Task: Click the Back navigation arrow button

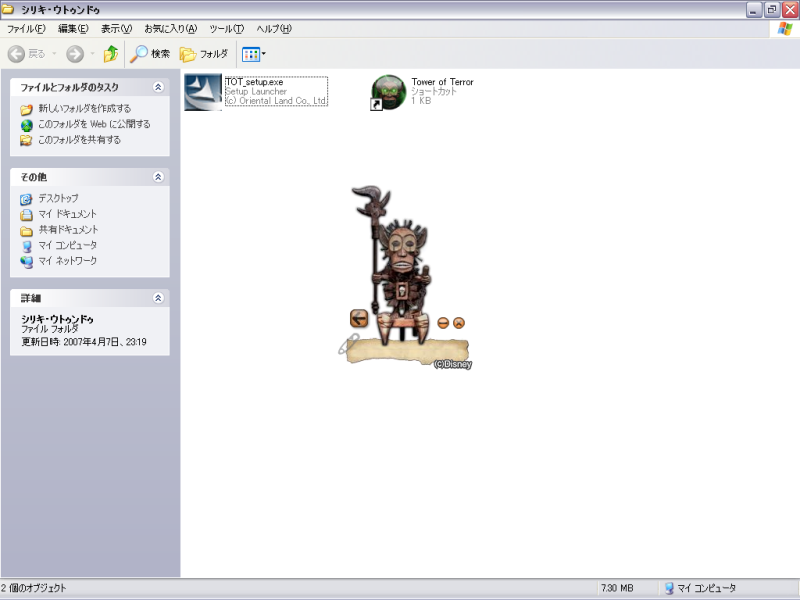Action: click(x=16, y=54)
